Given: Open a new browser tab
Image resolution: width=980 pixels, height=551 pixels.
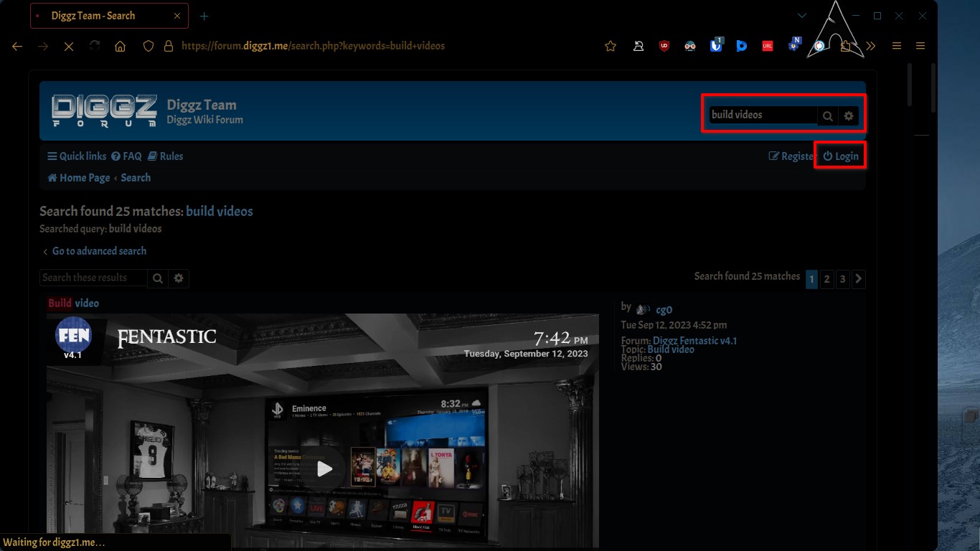Looking at the screenshot, I should pyautogui.click(x=204, y=16).
